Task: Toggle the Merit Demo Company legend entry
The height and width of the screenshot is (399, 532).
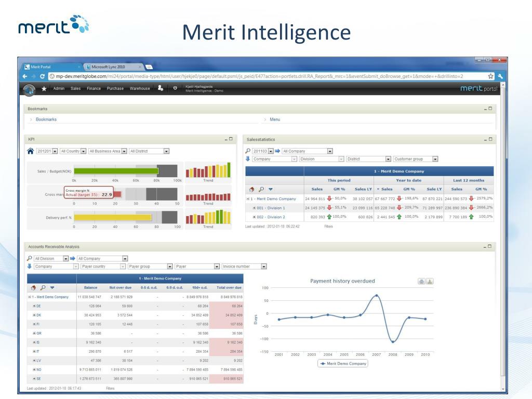Action: [343, 363]
